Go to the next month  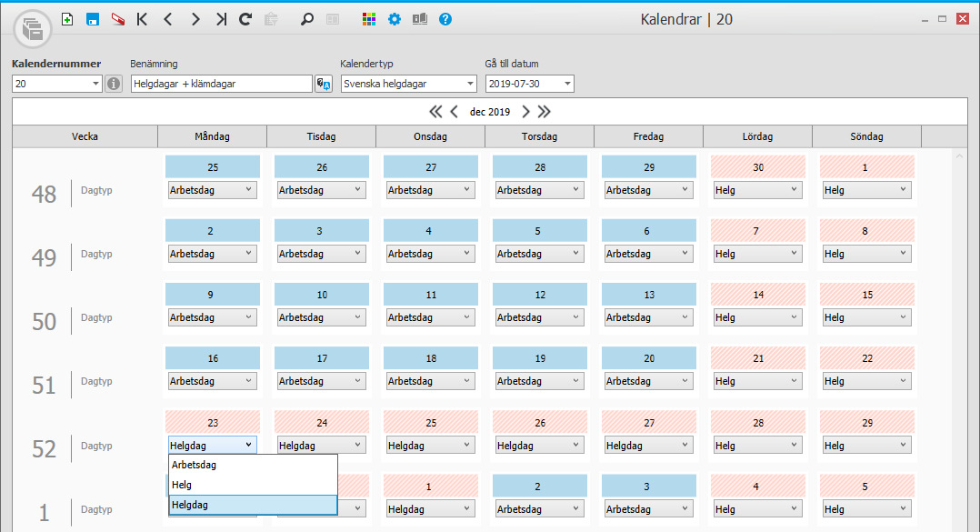coord(525,112)
